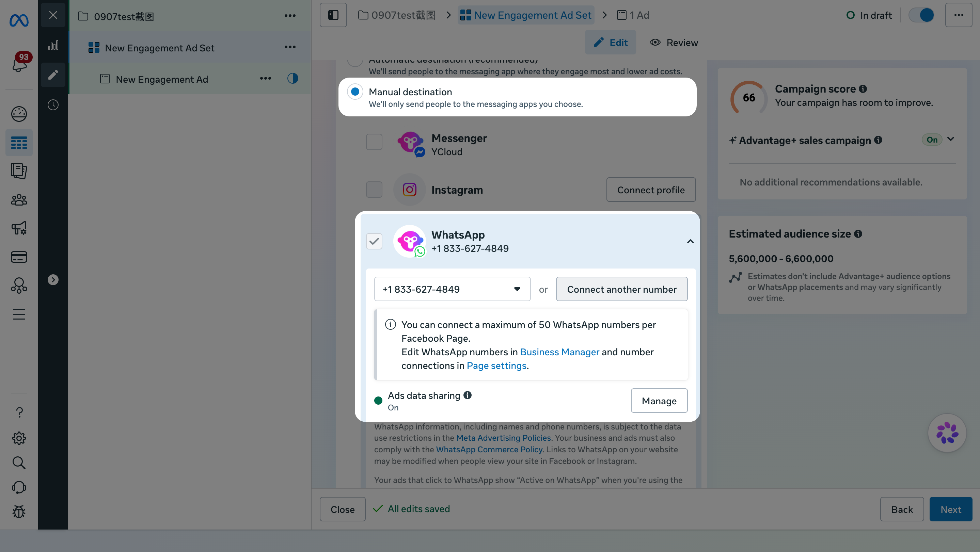The image size is (980, 552).
Task: Open the clock history icon
Action: (x=53, y=104)
